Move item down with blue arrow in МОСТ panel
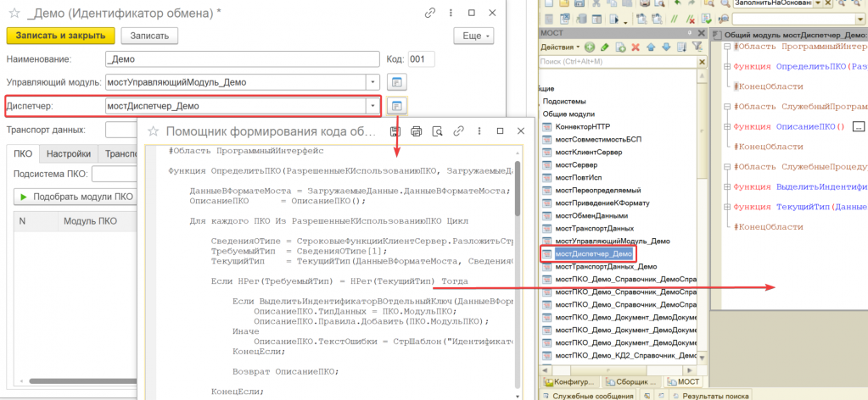Screen dimensions: 868x400 [x=667, y=47]
